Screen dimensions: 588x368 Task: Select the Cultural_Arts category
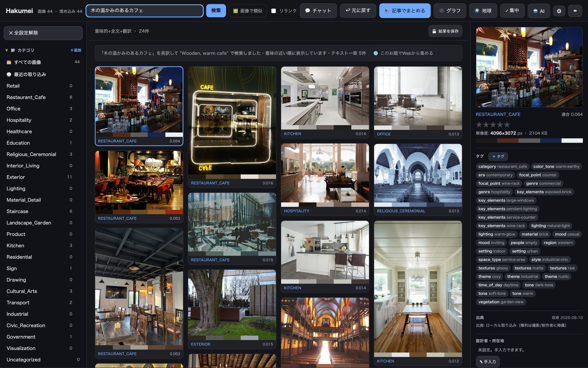click(x=39, y=291)
